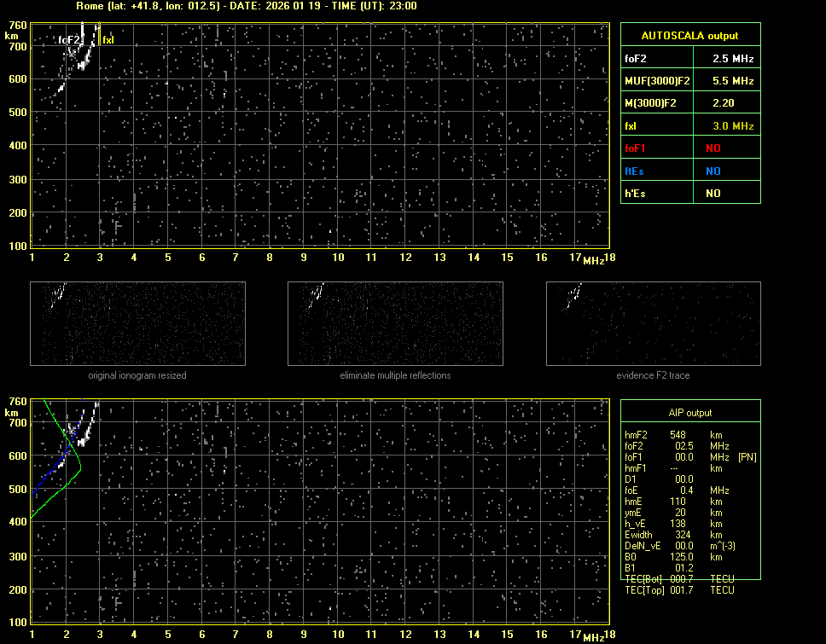Screen dimensions: 826x644
Task: Open the 'evidence F2 trace' thumbnail
Action: pyautogui.click(x=653, y=323)
